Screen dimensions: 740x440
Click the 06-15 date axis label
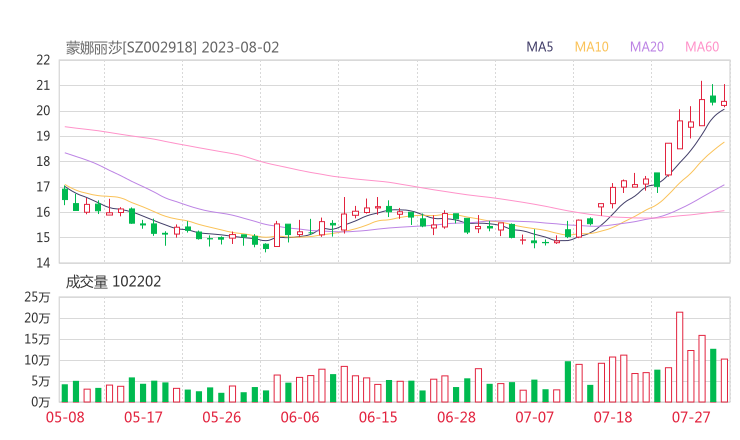point(378,417)
